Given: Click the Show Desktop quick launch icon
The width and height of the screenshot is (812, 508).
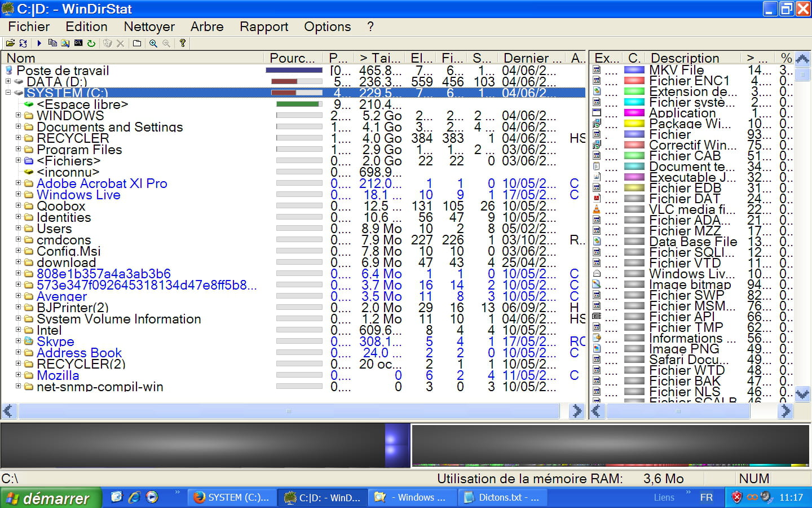Looking at the screenshot, I should click(x=117, y=497).
